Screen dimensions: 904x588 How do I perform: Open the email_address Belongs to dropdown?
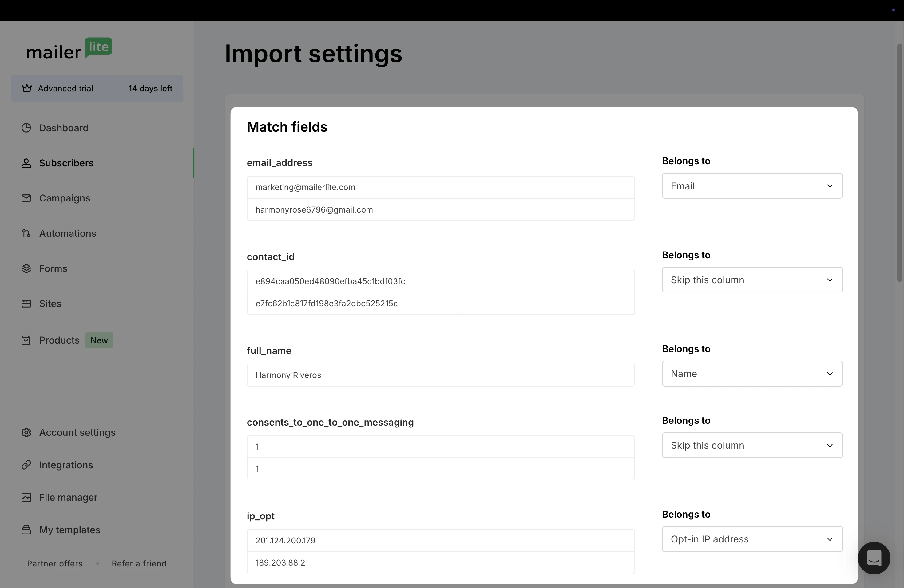pos(752,186)
